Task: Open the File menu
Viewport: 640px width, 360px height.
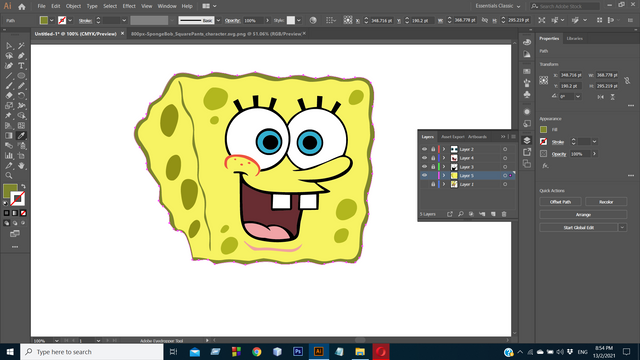Action: [x=42, y=6]
